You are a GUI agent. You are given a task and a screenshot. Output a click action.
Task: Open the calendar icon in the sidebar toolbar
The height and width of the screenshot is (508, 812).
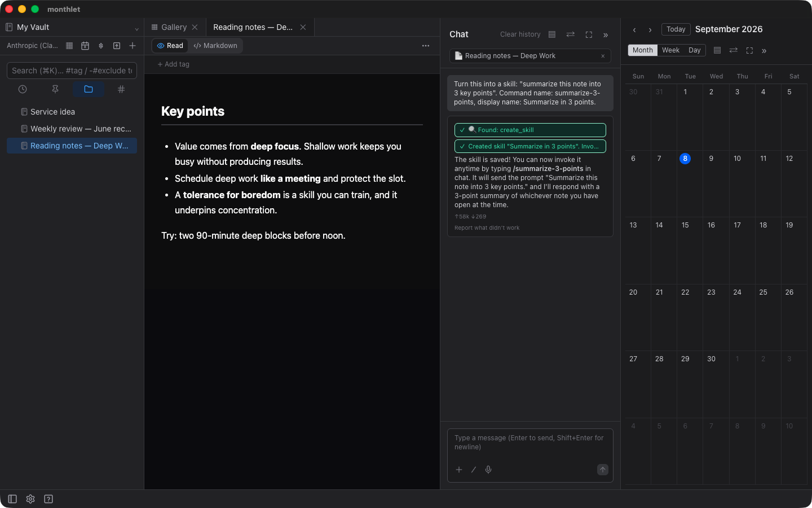coord(85,46)
